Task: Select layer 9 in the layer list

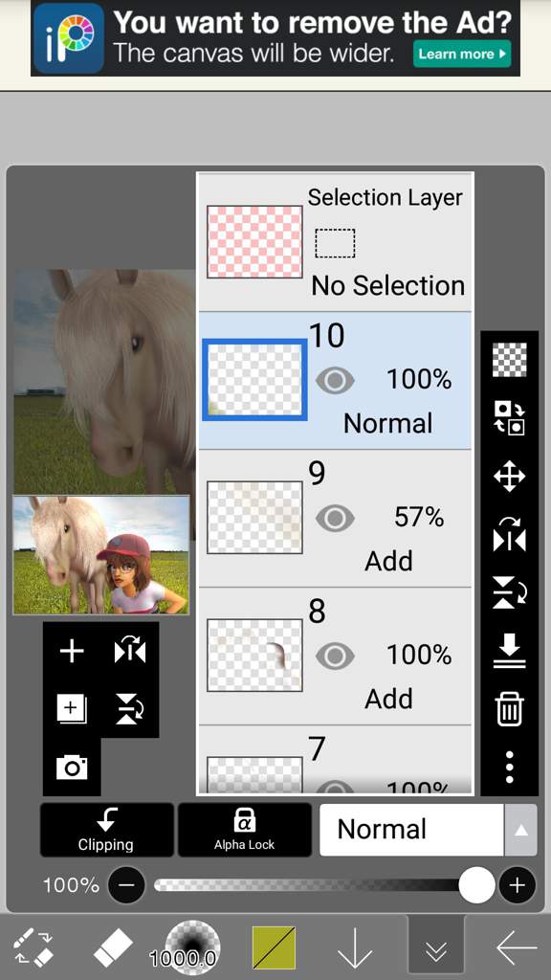Action: pos(336,518)
